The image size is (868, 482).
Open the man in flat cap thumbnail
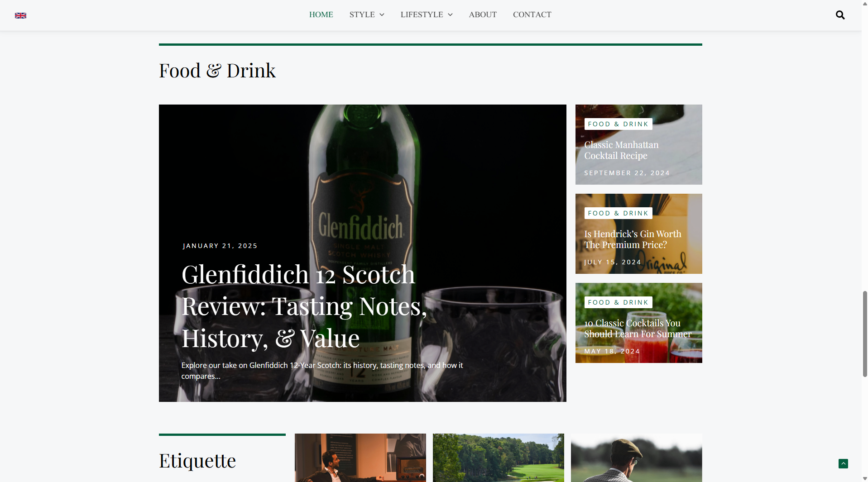[636, 458]
